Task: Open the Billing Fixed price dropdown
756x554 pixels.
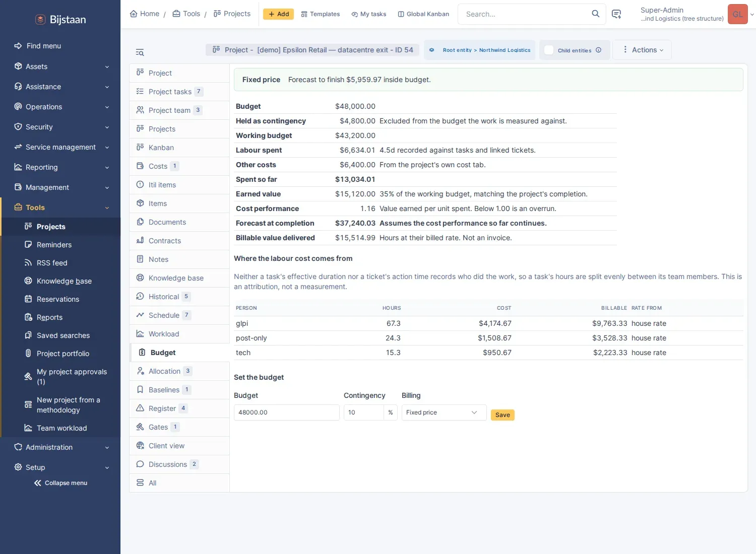Action: [x=444, y=412]
